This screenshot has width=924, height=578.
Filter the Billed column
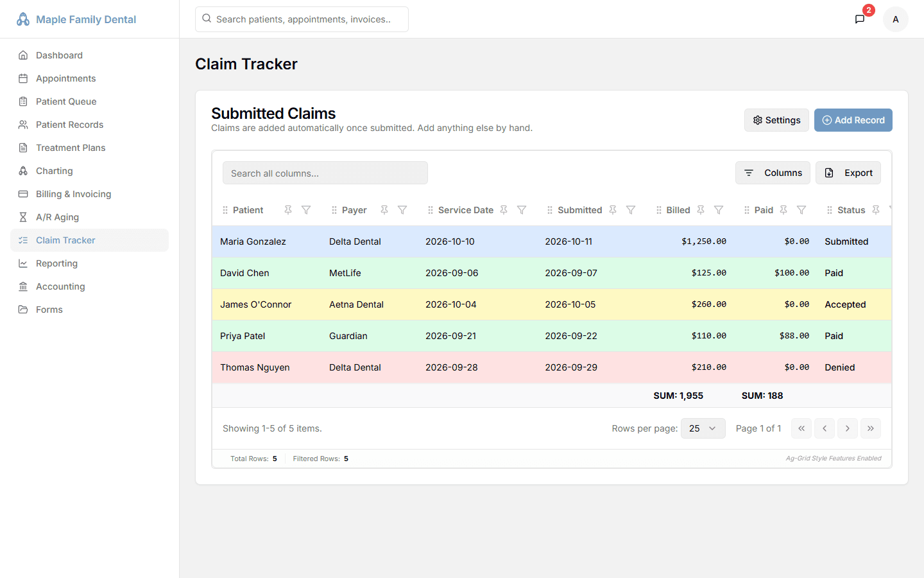(x=719, y=210)
